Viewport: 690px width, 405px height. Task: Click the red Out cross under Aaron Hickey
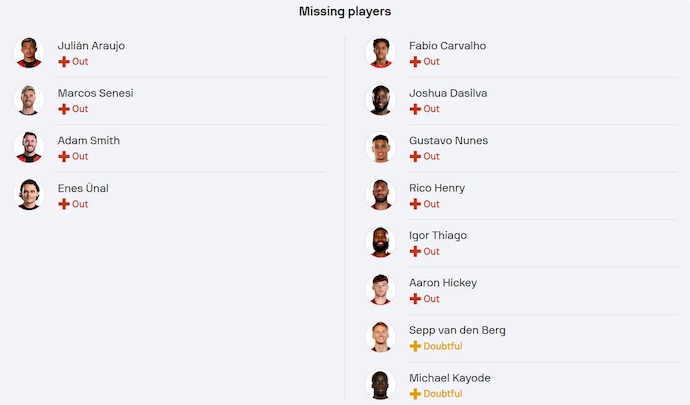[415, 299]
